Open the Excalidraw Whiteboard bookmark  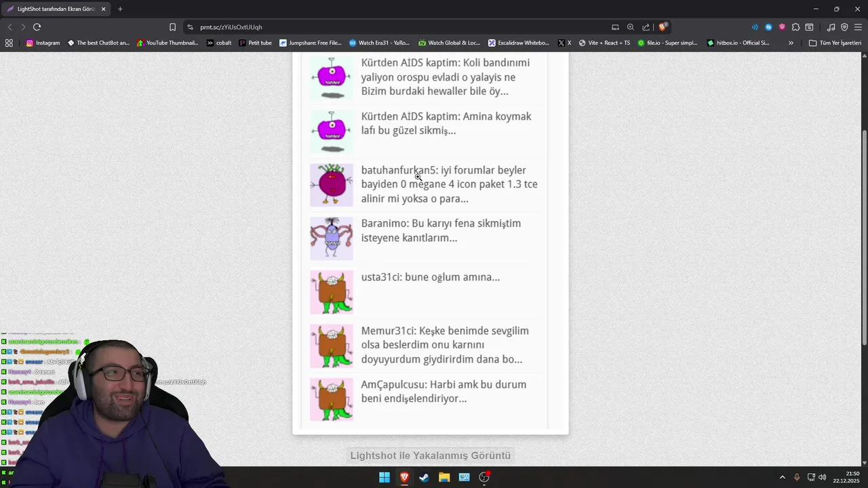519,43
